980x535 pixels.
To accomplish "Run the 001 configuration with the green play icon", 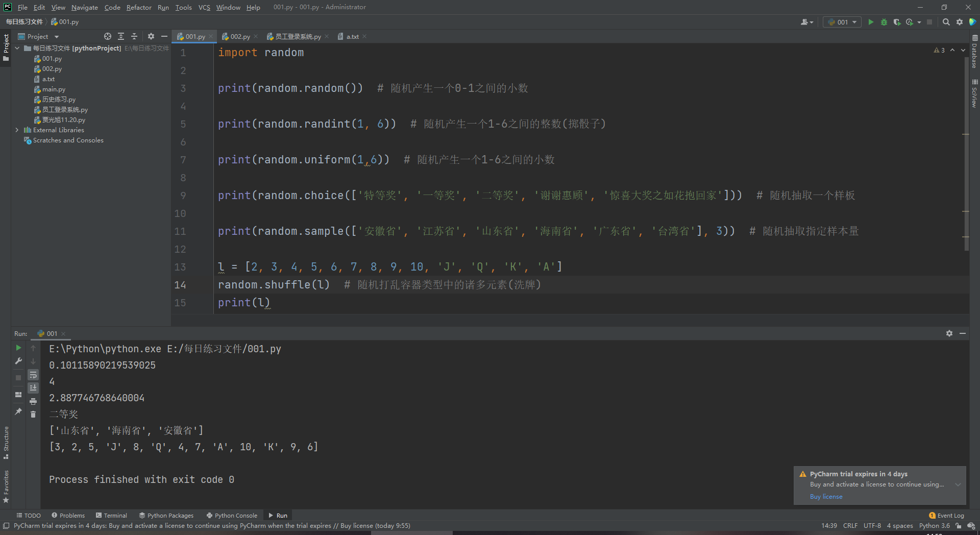I will tap(871, 22).
